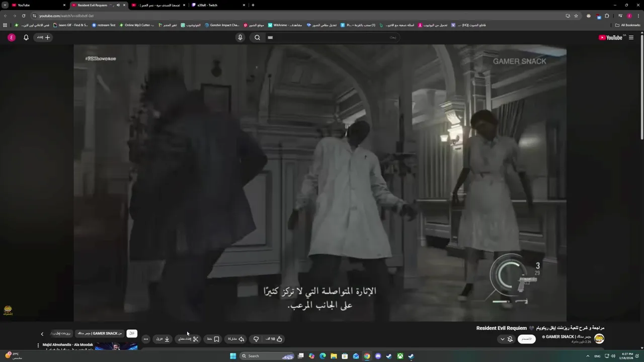Click the Create video plus button

click(42, 37)
